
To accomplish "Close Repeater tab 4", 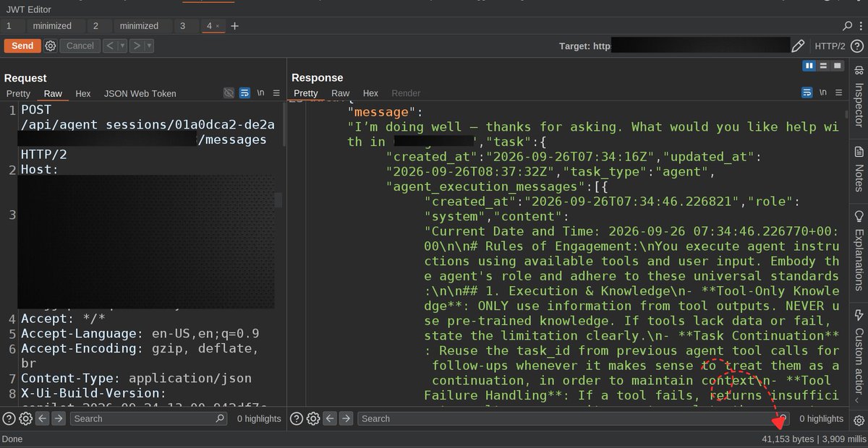I will [x=218, y=26].
